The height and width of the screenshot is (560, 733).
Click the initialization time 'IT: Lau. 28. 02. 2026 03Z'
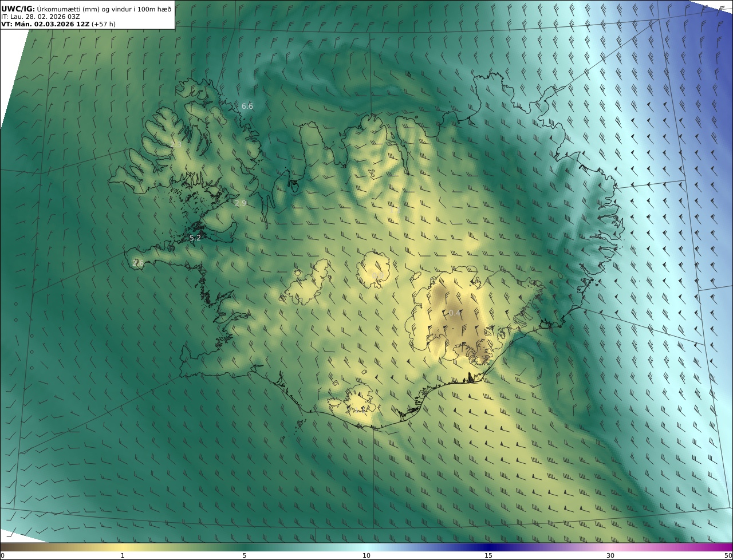[40, 17]
